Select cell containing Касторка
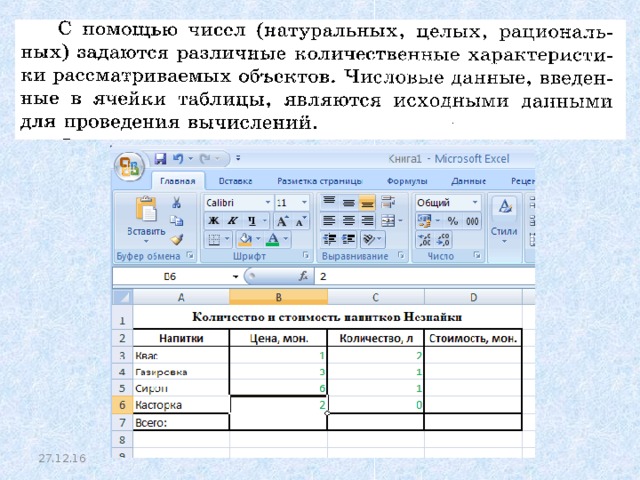Viewport: 640px width, 480px height. (181, 405)
